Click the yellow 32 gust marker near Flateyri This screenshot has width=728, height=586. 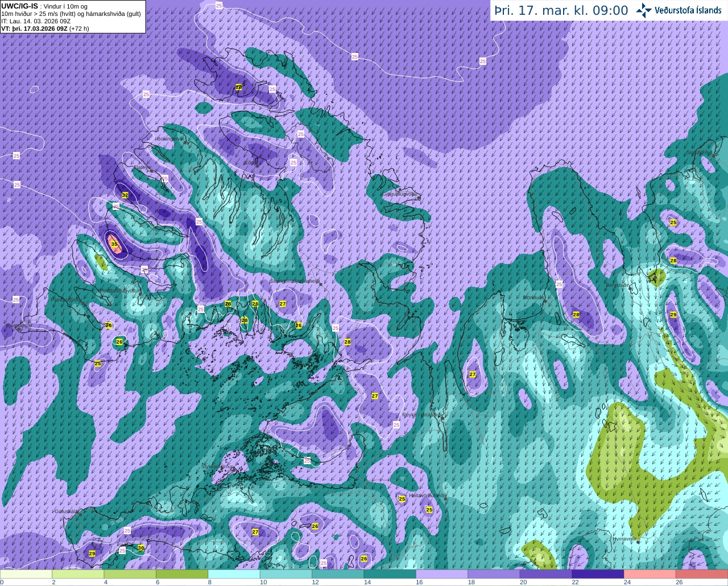pos(125,195)
